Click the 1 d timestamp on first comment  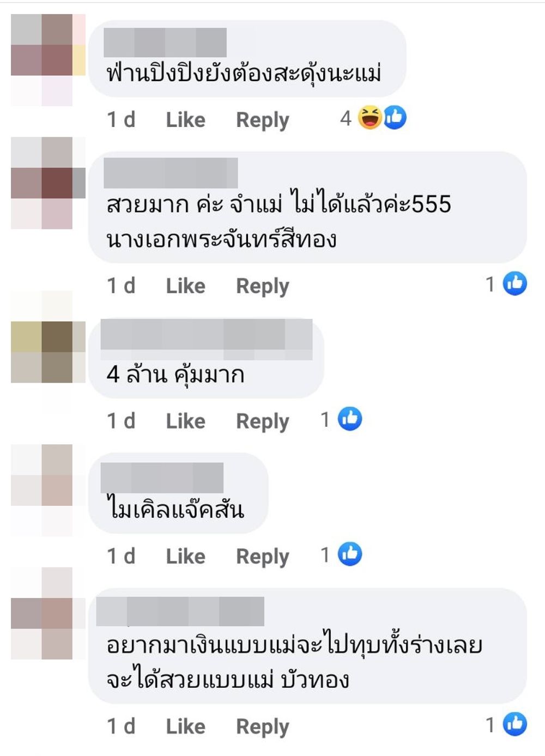(121, 120)
